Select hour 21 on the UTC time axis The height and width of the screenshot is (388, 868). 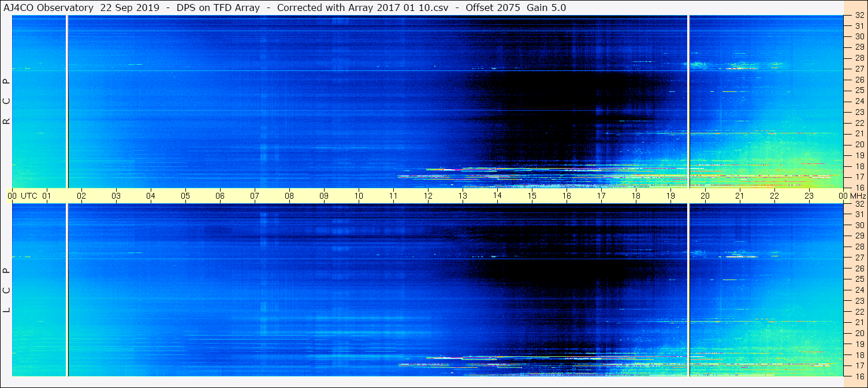740,196
